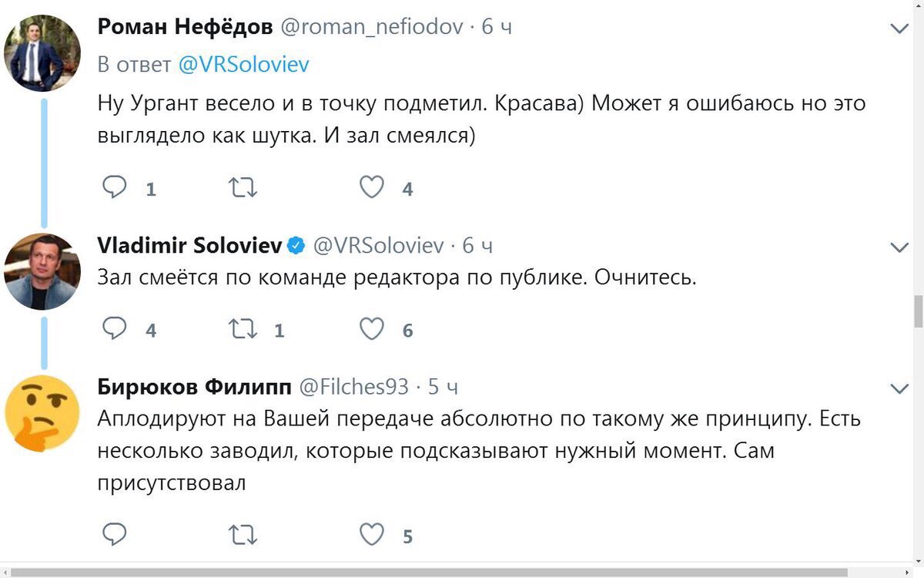This screenshot has height=578, width=924.
Task: Like Бирюков Филипп's tweet
Action: click(x=372, y=533)
